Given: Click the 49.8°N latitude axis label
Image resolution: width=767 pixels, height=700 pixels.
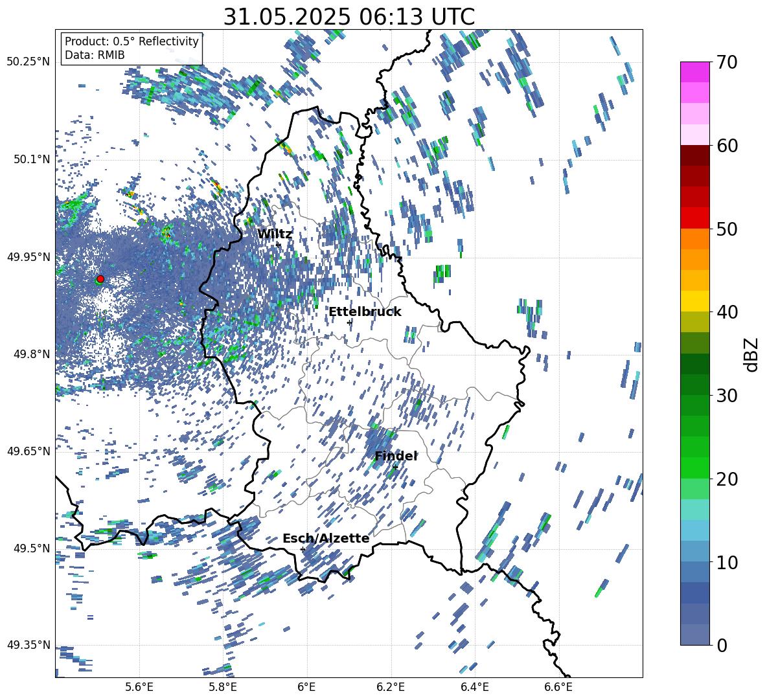Looking at the screenshot, I should pos(31,354).
